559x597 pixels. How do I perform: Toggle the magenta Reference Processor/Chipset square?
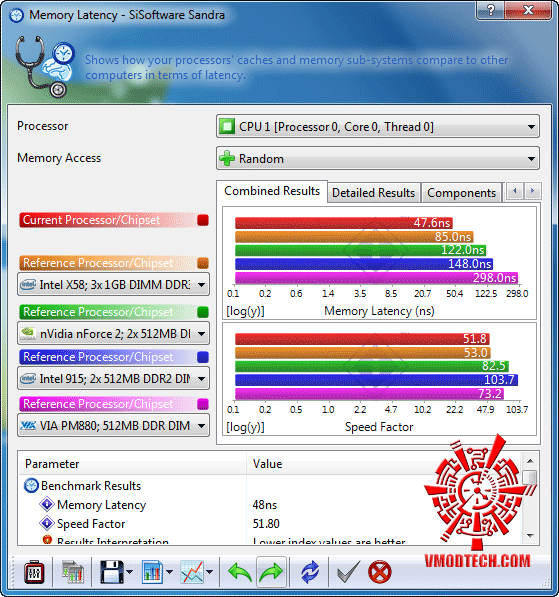tap(203, 404)
